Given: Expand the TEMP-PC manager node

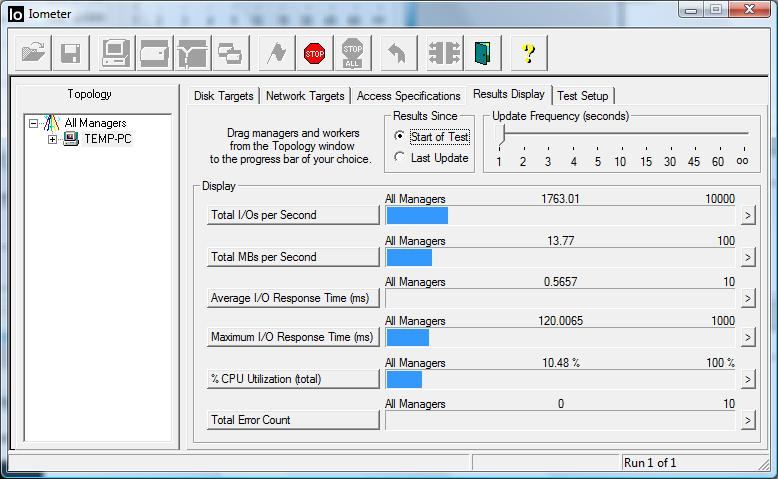Looking at the screenshot, I should coord(52,139).
